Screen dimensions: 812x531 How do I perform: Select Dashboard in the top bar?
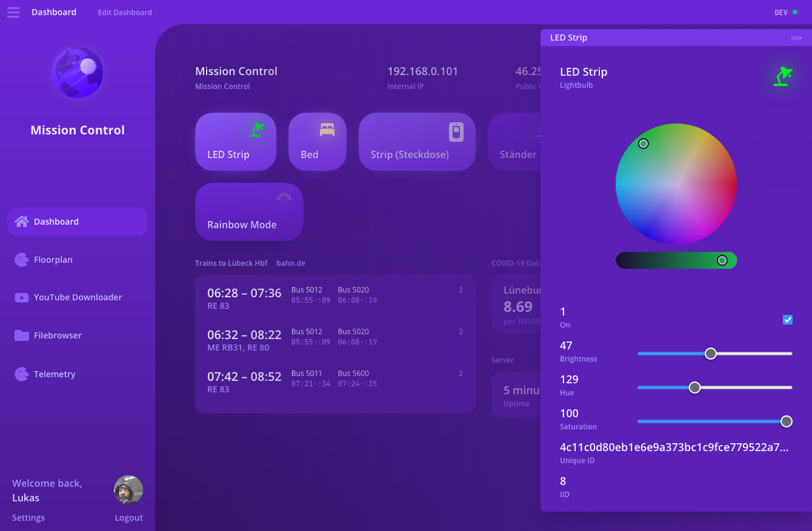(53, 12)
